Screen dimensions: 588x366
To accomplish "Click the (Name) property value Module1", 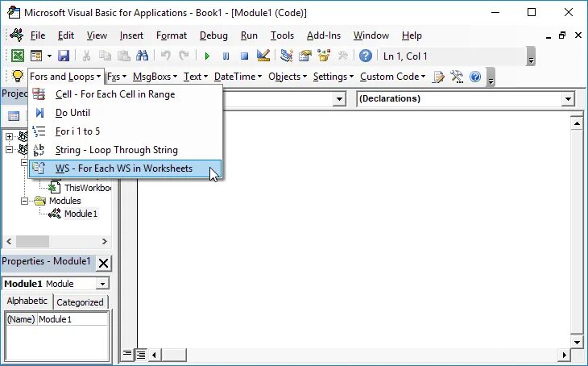I will [x=72, y=319].
